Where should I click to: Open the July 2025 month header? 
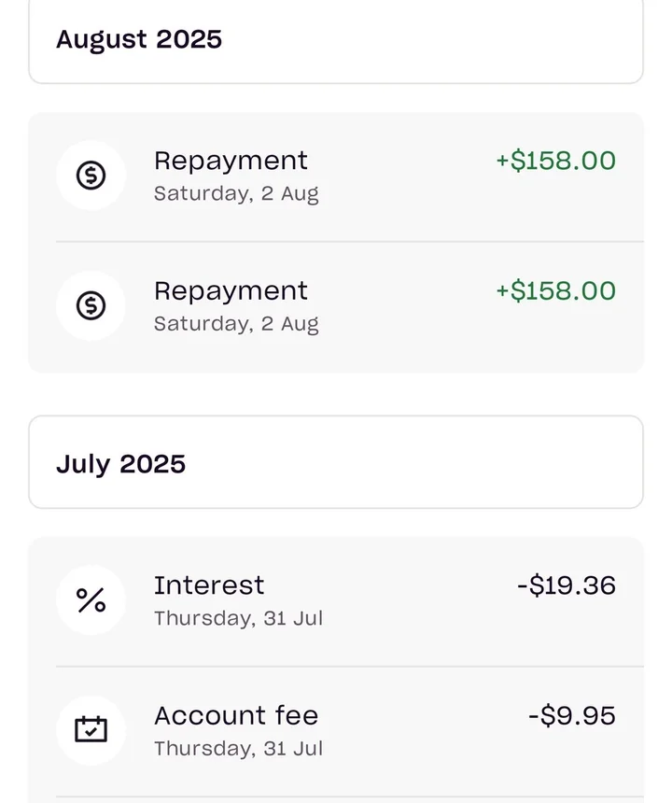pyautogui.click(x=336, y=462)
